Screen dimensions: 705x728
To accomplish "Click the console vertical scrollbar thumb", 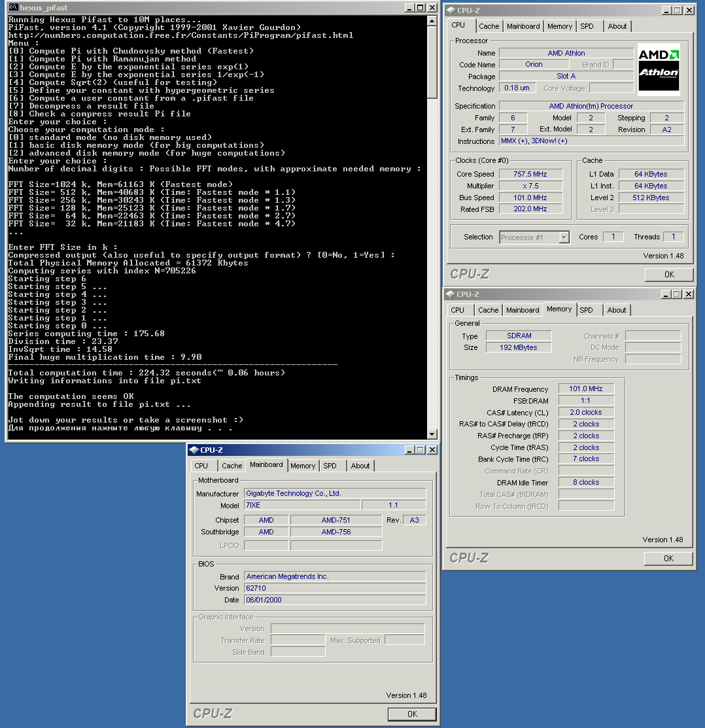I will coord(432,62).
